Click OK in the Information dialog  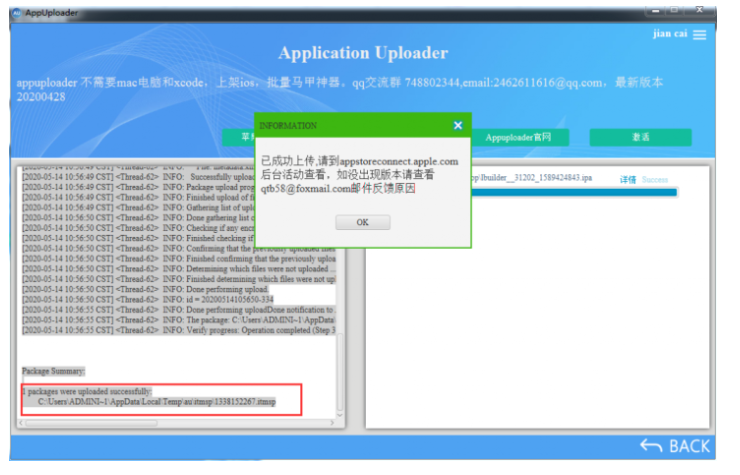[x=362, y=222]
